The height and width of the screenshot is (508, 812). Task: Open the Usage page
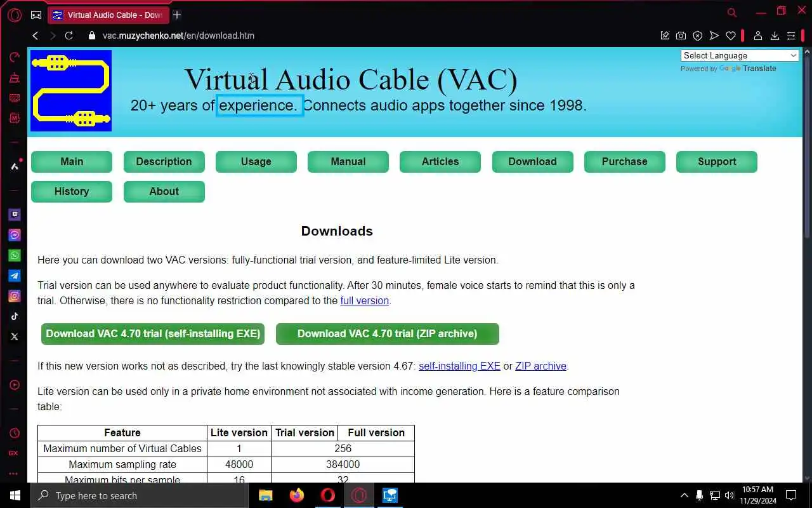click(x=256, y=161)
